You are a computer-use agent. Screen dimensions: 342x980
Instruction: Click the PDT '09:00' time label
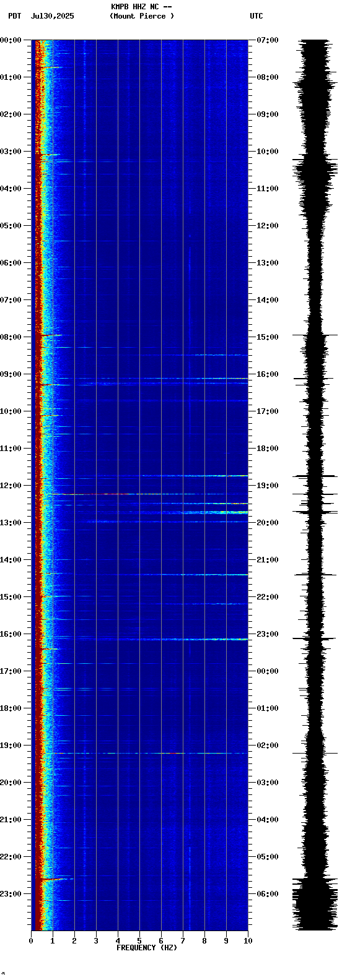click(11, 374)
